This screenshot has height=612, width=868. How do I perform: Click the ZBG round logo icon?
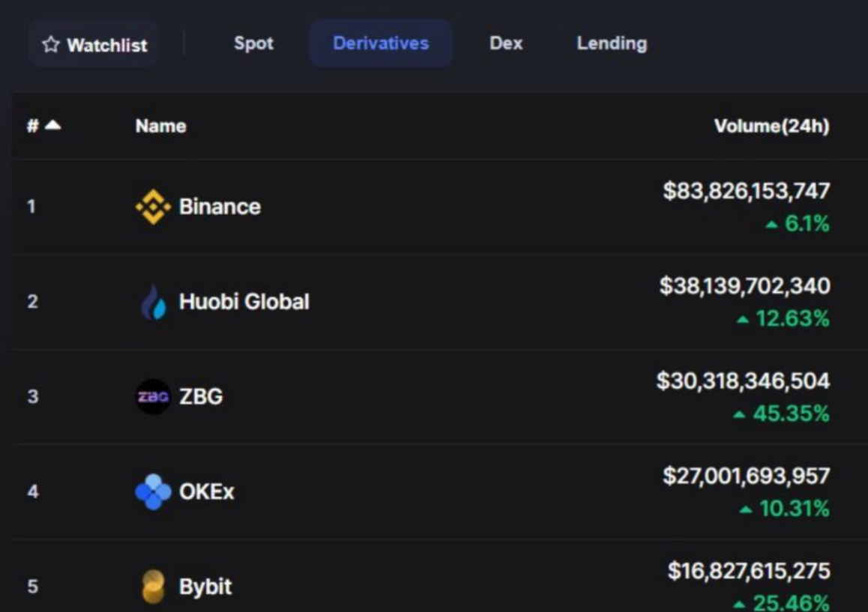pos(154,397)
